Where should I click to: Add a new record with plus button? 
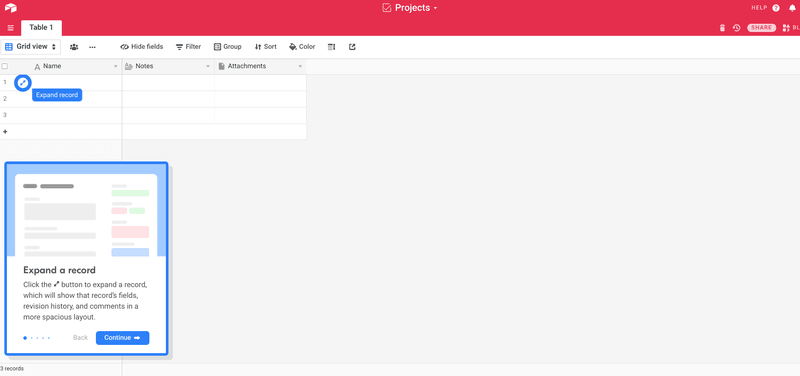pyautogui.click(x=5, y=132)
